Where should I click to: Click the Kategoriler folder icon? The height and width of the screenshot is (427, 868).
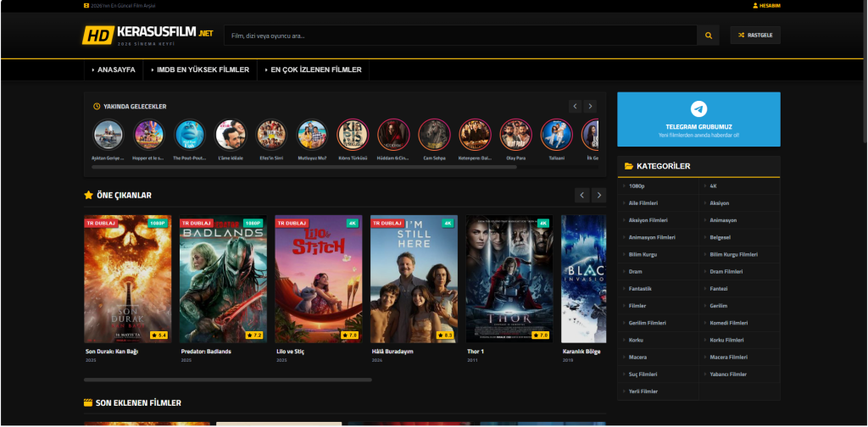pos(629,166)
